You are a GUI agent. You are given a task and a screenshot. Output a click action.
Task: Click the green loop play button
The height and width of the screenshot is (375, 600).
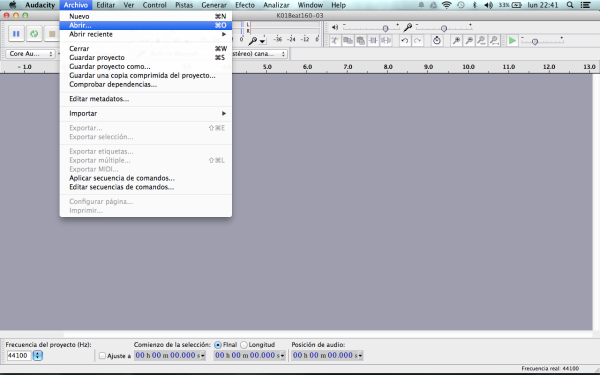[34, 34]
